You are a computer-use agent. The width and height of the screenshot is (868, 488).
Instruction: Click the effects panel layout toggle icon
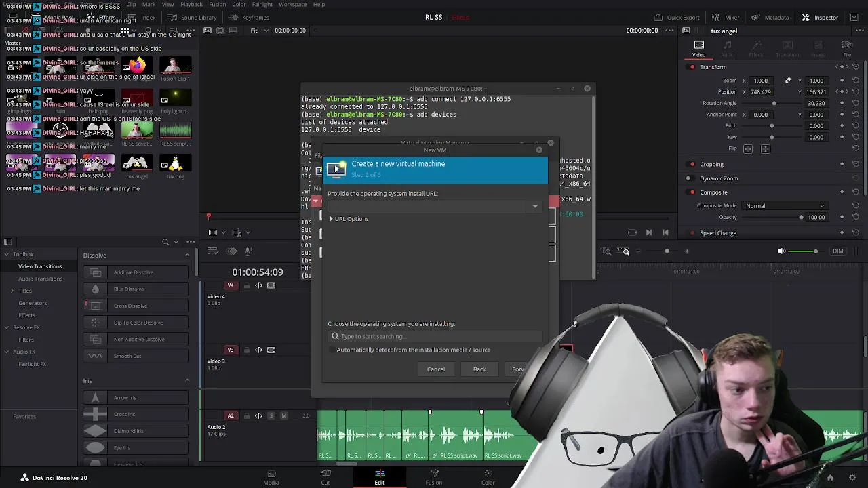click(x=8, y=242)
